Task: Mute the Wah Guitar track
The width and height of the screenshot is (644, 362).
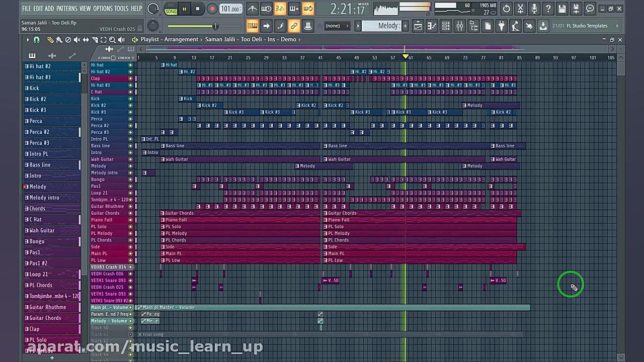Action: coord(130,159)
